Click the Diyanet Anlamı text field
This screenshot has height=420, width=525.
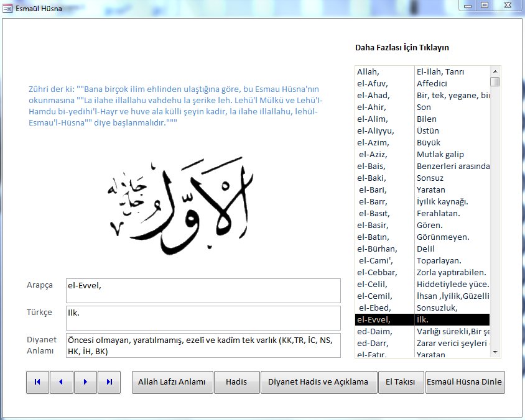(x=203, y=345)
